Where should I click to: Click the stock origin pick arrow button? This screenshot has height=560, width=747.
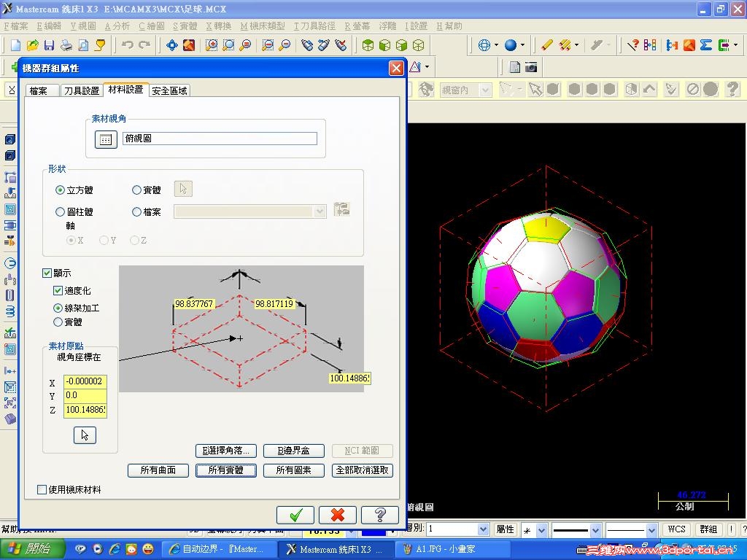[x=85, y=435]
